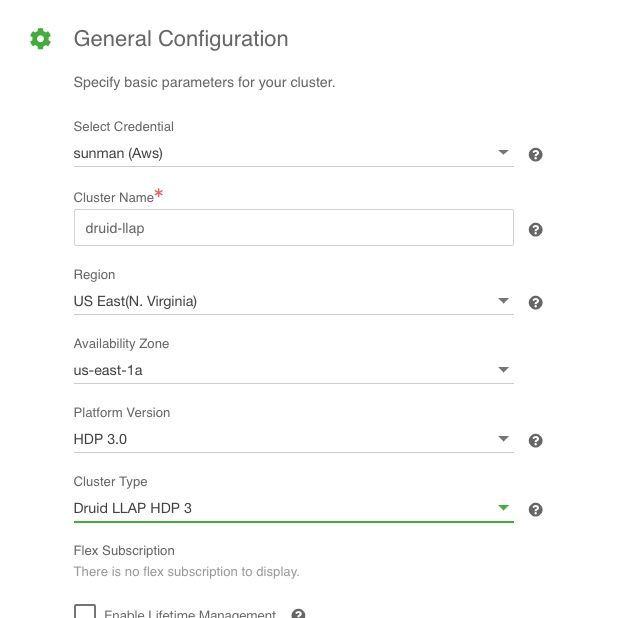Click the Cluster Name label text
Image resolution: width=641 pixels, height=618 pixels.
click(113, 198)
